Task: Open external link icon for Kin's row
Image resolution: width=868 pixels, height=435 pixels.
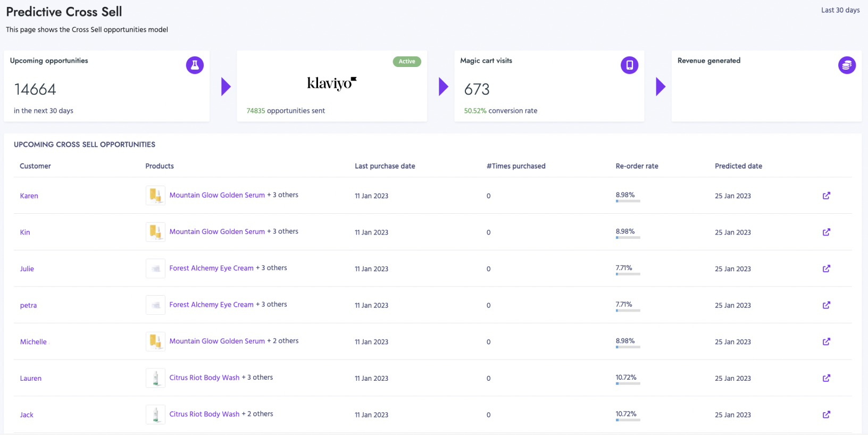Action: pyautogui.click(x=826, y=232)
